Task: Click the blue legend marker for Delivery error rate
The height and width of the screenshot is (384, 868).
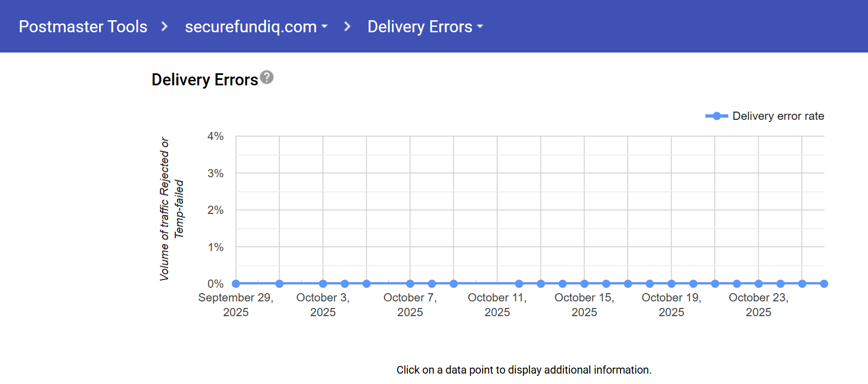Action: 716,116
